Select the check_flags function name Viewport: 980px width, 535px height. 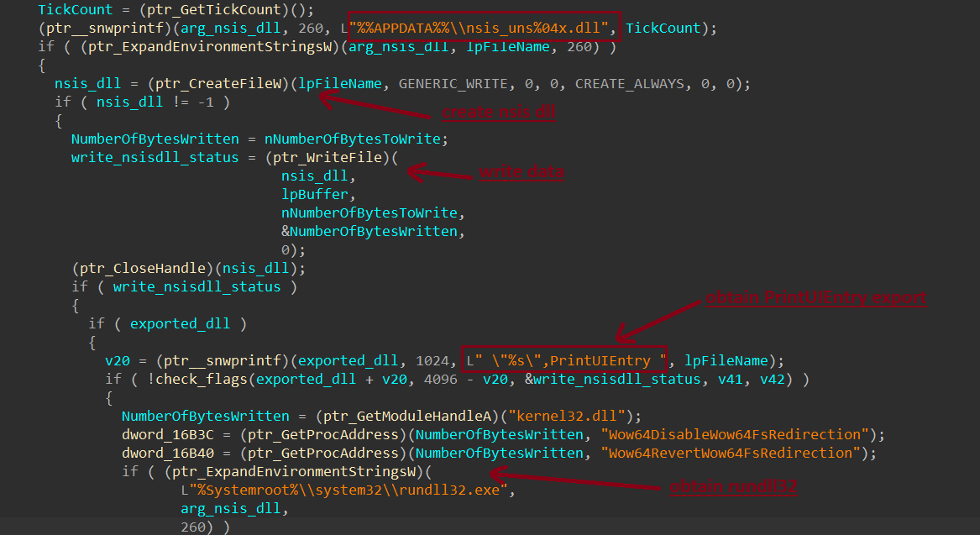pyautogui.click(x=202, y=380)
